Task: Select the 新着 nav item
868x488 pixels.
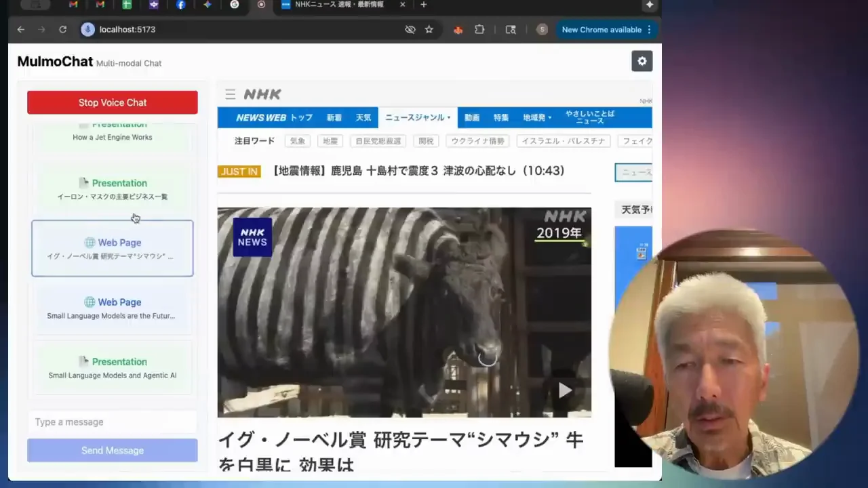Action: pyautogui.click(x=334, y=117)
